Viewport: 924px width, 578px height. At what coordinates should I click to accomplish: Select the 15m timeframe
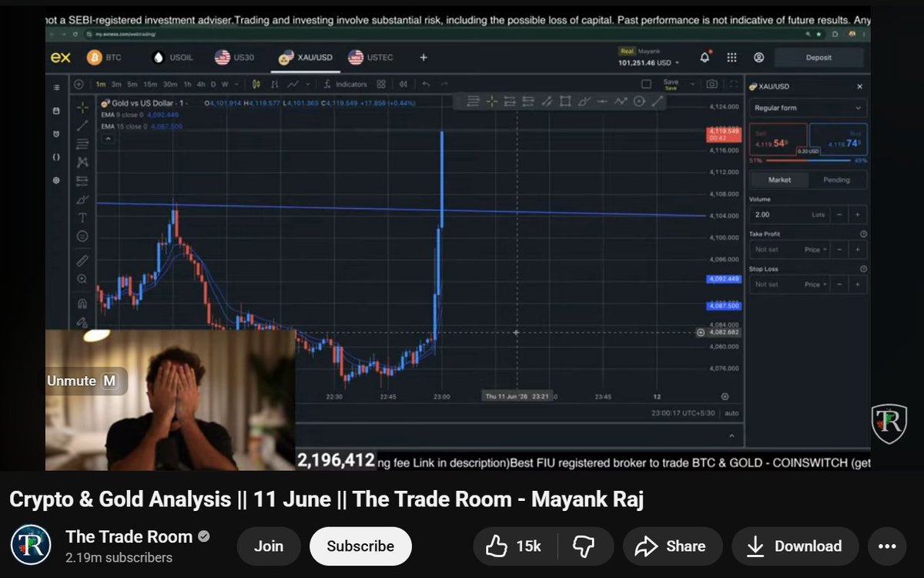[150, 84]
